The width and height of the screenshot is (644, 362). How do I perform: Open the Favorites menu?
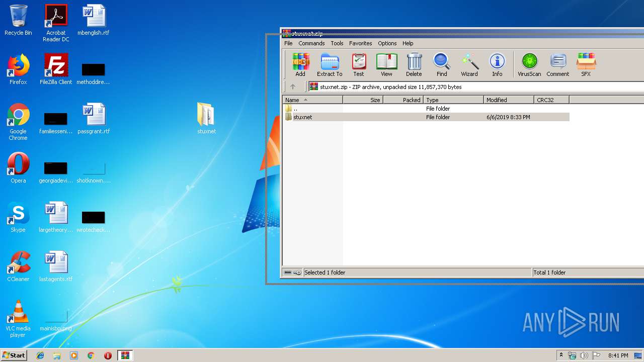pyautogui.click(x=361, y=43)
